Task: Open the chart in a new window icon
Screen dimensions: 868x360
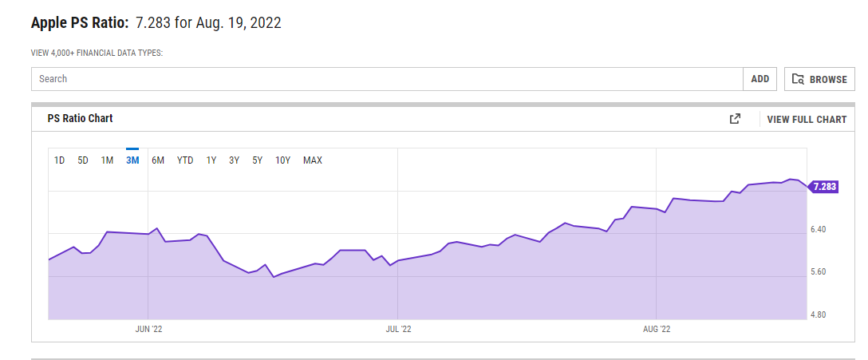Action: coord(735,118)
